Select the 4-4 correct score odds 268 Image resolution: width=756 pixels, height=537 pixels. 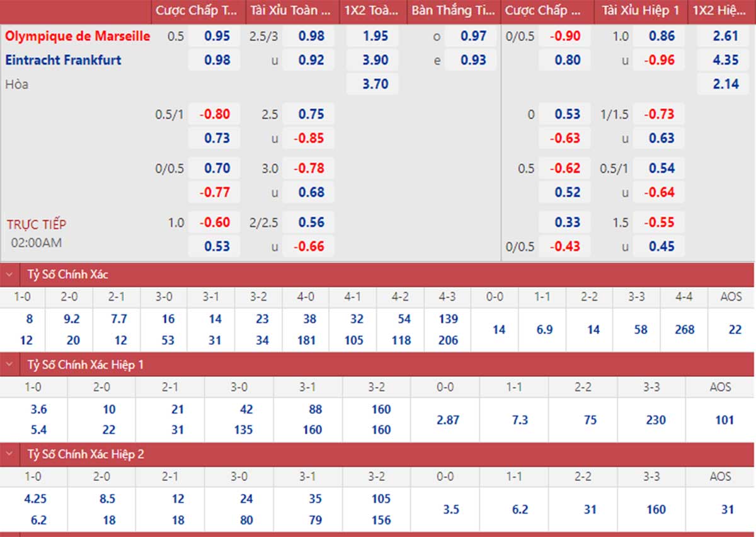pos(684,330)
